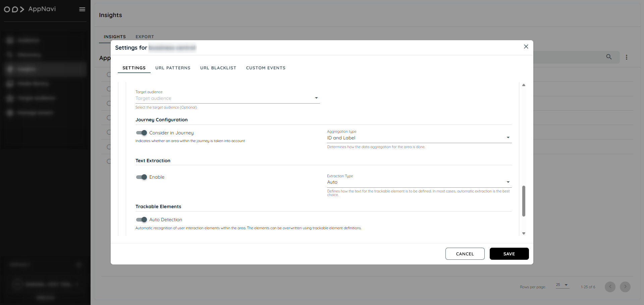Image resolution: width=644 pixels, height=305 pixels.
Task: Select the Insights tab behind the dialog
Action: click(x=115, y=37)
